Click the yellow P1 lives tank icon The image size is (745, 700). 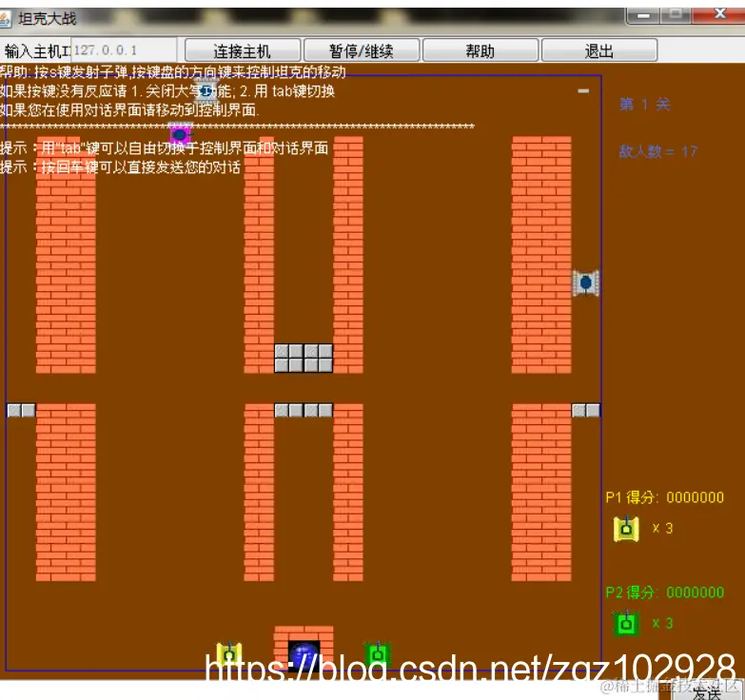pos(626,529)
